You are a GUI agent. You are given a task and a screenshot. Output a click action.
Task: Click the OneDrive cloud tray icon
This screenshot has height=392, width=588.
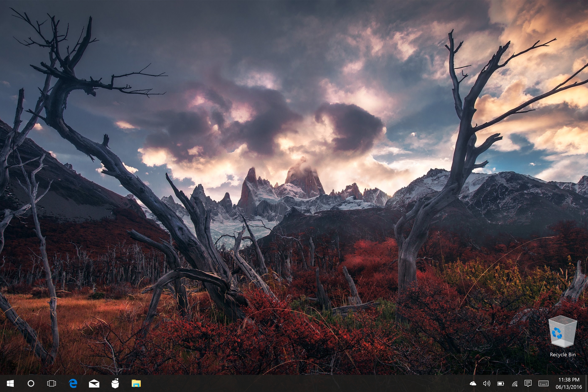(473, 383)
